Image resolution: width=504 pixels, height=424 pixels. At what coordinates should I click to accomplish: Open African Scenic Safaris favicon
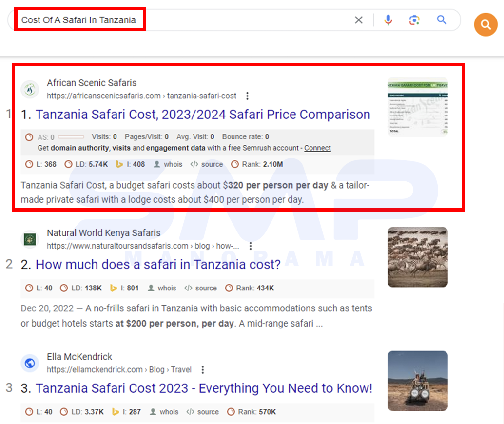(30, 89)
